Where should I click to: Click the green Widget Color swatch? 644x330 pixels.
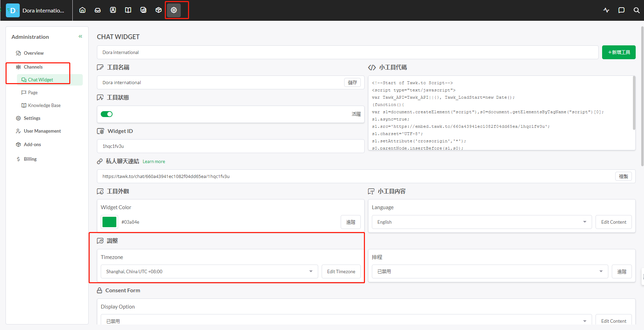tap(109, 222)
